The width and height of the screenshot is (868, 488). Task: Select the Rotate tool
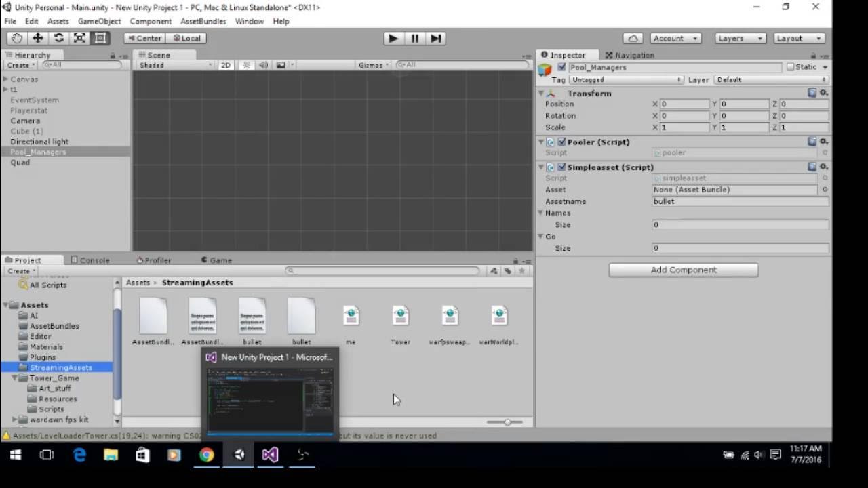click(58, 39)
